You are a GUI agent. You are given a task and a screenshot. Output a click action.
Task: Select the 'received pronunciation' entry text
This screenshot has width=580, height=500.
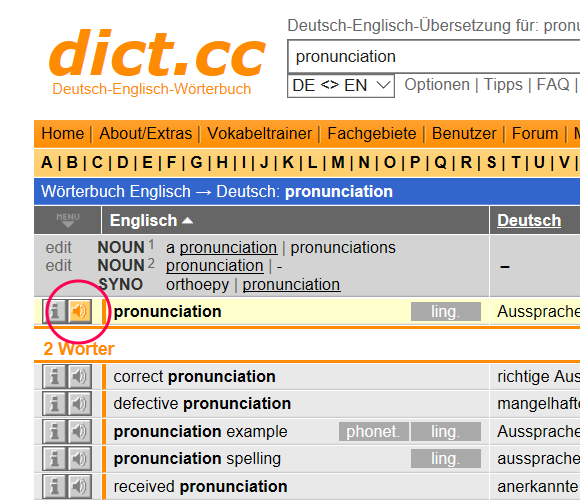point(200,487)
